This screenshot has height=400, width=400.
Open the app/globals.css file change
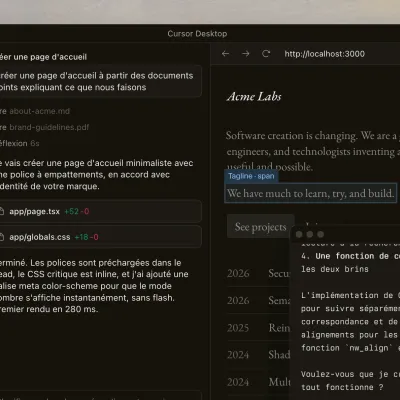point(100,237)
